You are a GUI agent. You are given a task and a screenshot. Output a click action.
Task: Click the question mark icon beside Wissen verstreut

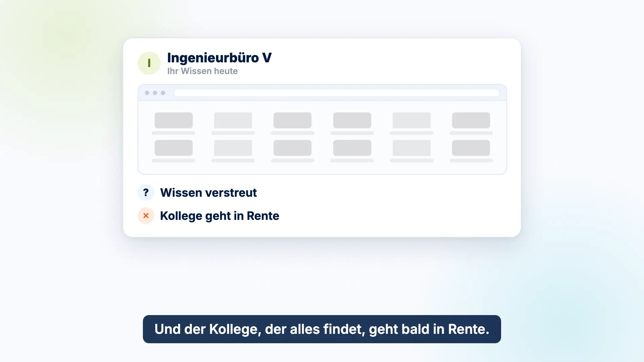(146, 192)
